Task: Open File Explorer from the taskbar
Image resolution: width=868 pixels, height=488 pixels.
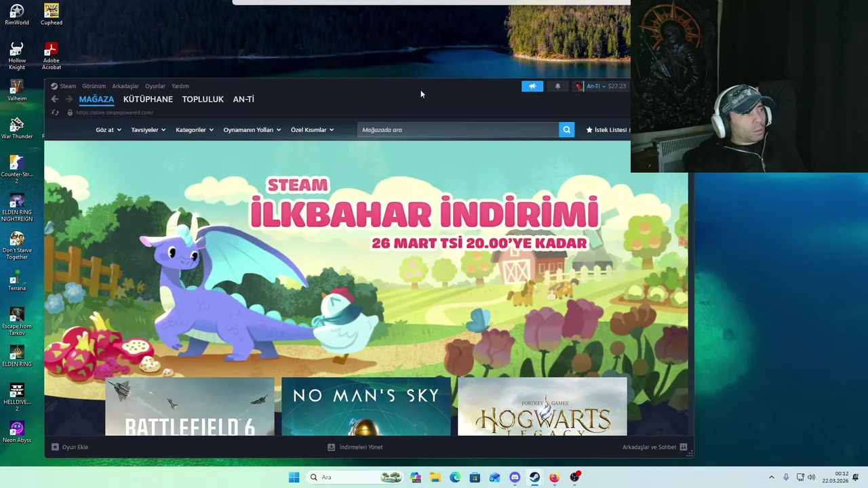Action: click(435, 477)
